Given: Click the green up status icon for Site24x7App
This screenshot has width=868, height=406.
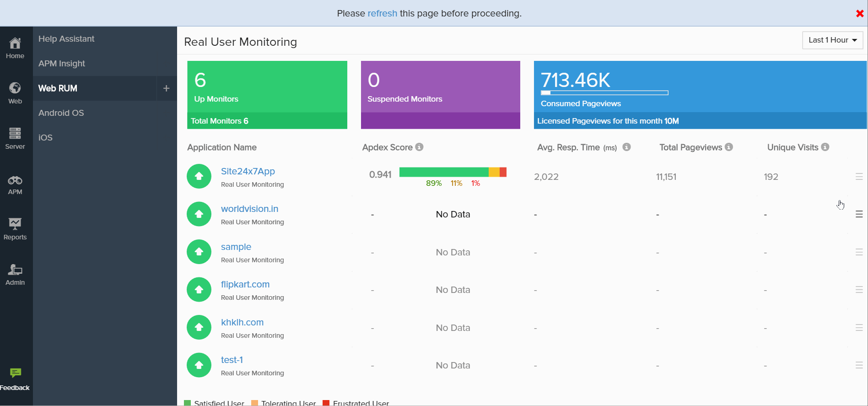Looking at the screenshot, I should click(199, 176).
